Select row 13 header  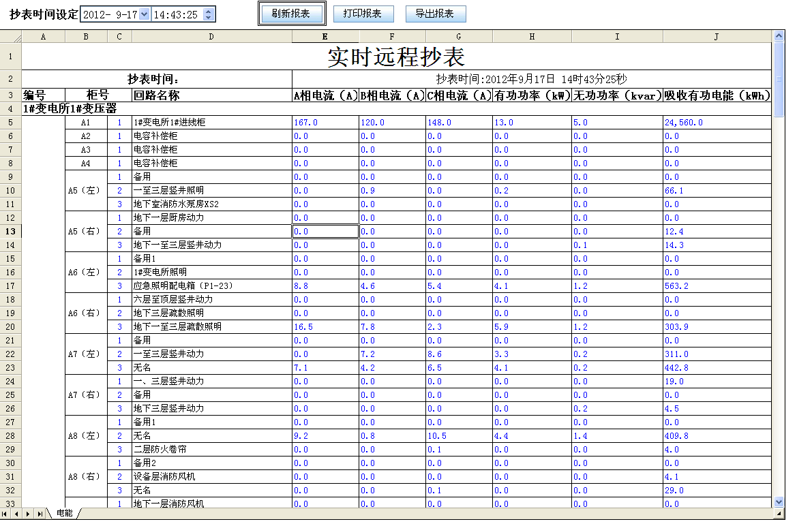pyautogui.click(x=11, y=232)
